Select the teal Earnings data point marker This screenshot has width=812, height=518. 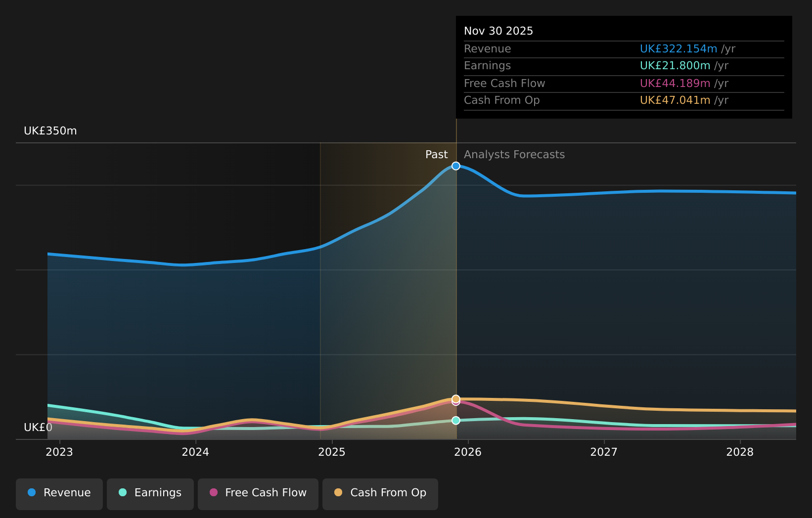point(455,420)
